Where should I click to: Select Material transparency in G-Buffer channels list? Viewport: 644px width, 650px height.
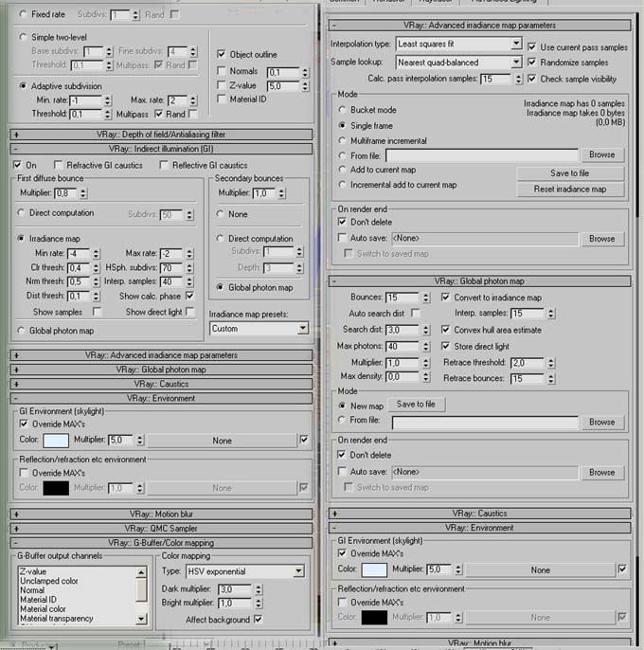point(57,618)
